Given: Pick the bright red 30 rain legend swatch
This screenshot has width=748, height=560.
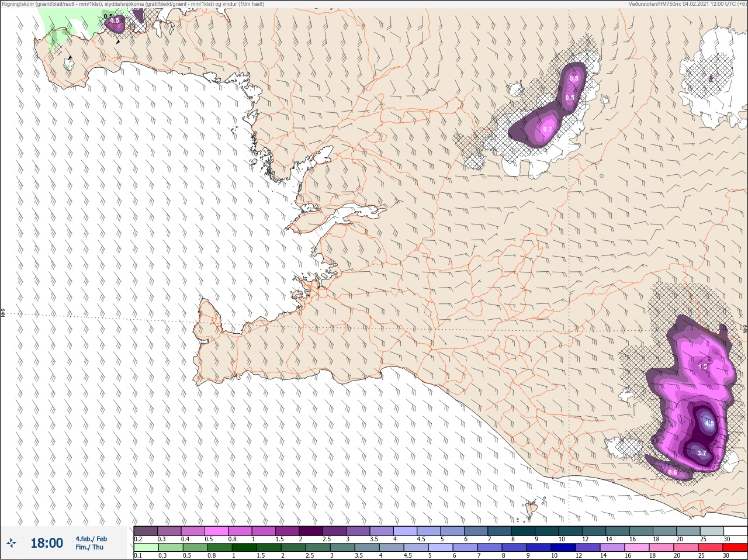Looking at the screenshot, I should [735, 548].
